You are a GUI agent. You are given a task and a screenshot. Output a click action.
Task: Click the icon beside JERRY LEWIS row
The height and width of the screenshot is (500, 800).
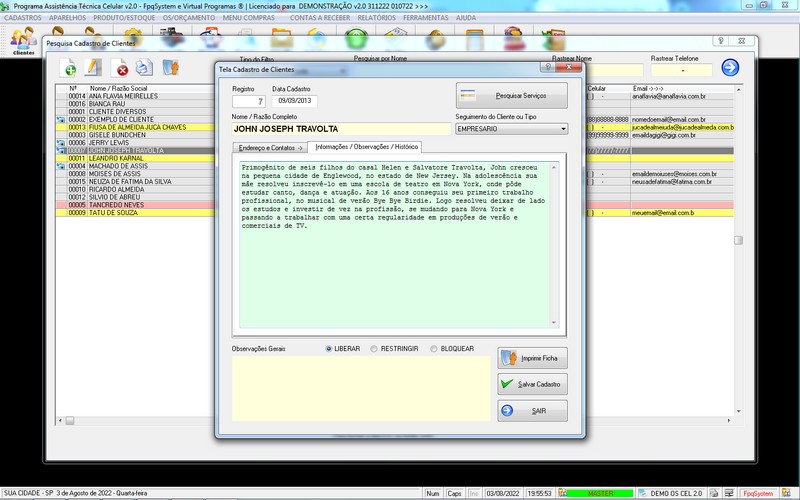[x=61, y=143]
